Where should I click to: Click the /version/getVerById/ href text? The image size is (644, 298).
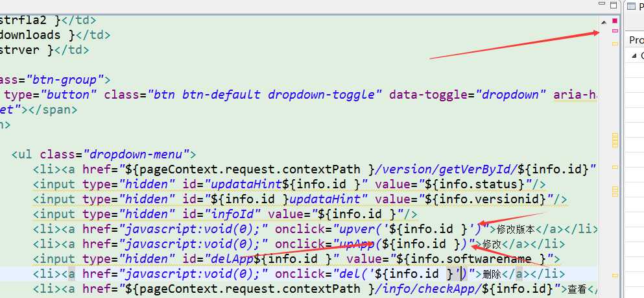click(446, 169)
